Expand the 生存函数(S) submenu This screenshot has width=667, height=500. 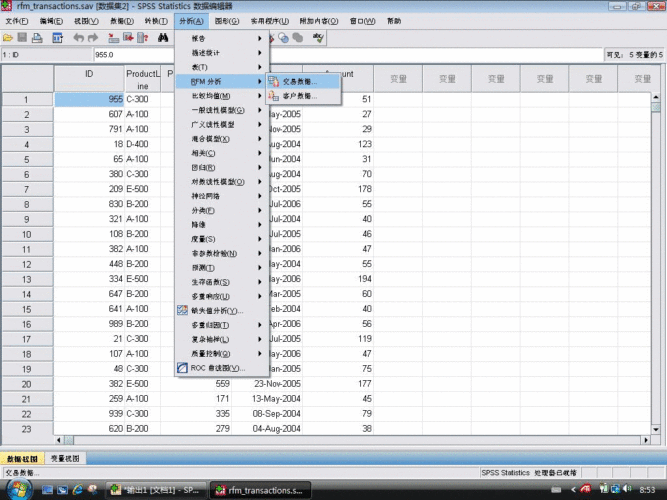pos(222,282)
